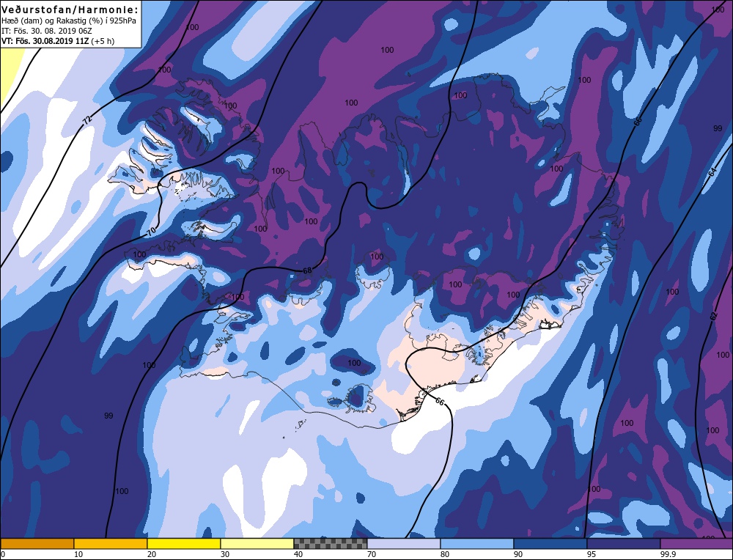Pick the lavender 70–80 legend swatch

403,543
